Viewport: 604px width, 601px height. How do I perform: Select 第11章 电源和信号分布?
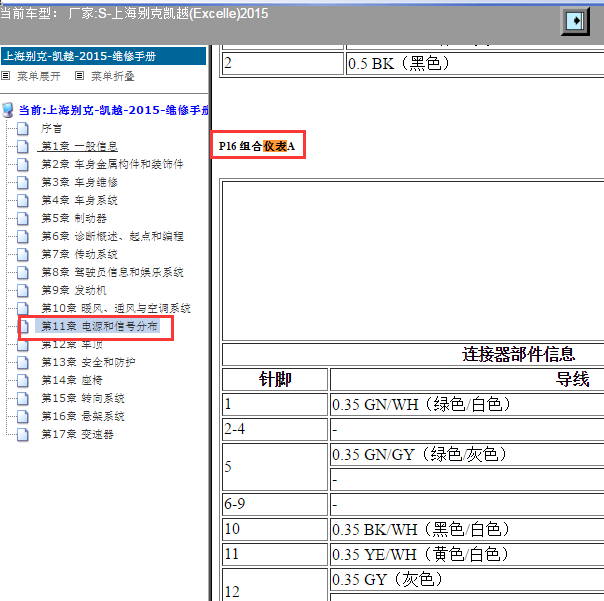pyautogui.click(x=99, y=326)
